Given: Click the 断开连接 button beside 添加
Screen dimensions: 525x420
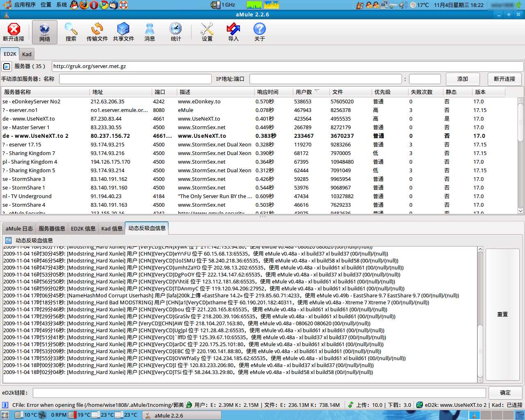Looking at the screenshot, I should click(x=504, y=79).
